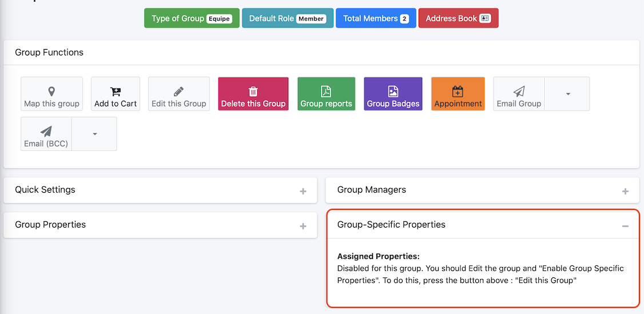Collapse the Group-Specific Properties panel

[x=625, y=226]
